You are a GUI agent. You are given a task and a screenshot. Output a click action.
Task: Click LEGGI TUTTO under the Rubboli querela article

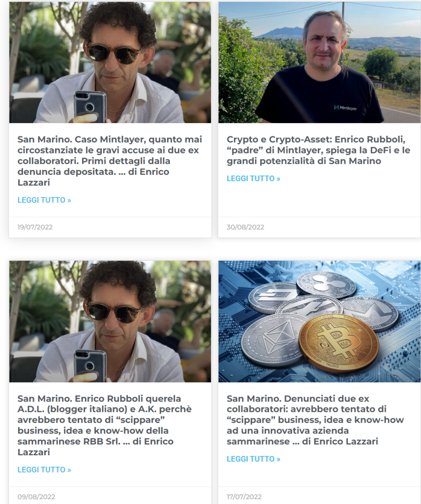tap(44, 470)
